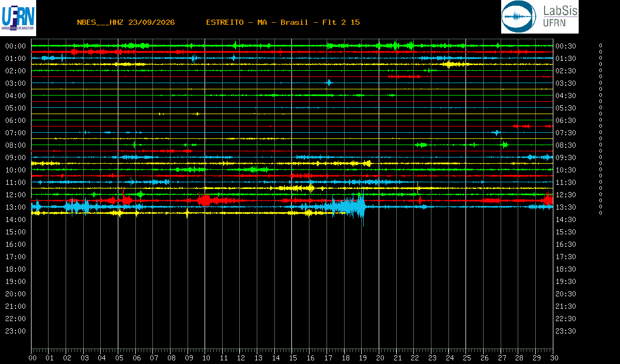Click the 14:30 label on right axis

tap(566, 219)
